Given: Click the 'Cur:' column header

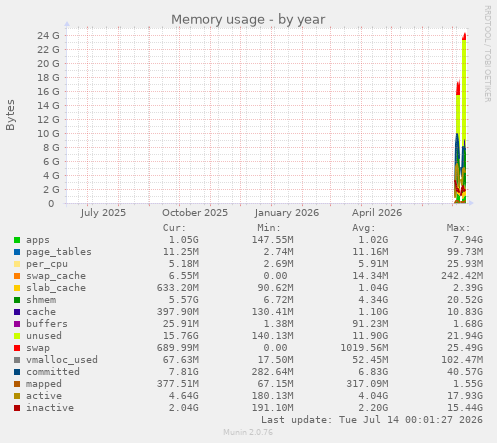Looking at the screenshot, I should click(x=174, y=228).
